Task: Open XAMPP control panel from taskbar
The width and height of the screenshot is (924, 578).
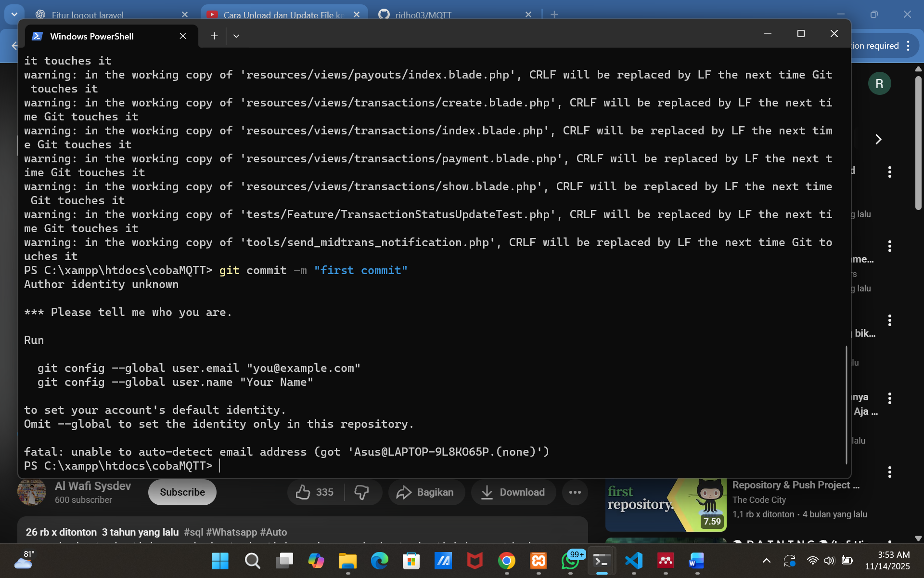Action: coord(538,561)
